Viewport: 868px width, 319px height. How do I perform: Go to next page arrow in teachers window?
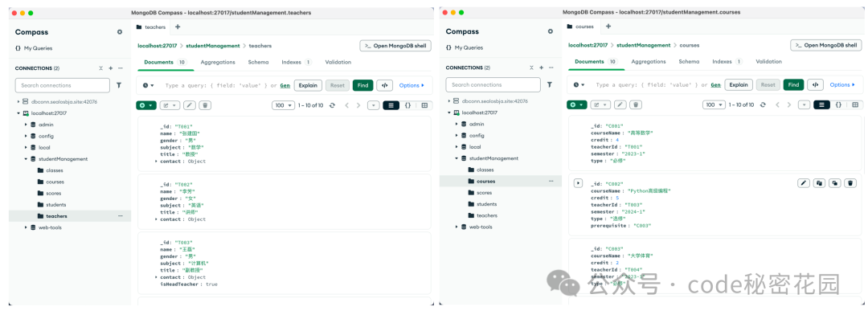[x=358, y=105]
